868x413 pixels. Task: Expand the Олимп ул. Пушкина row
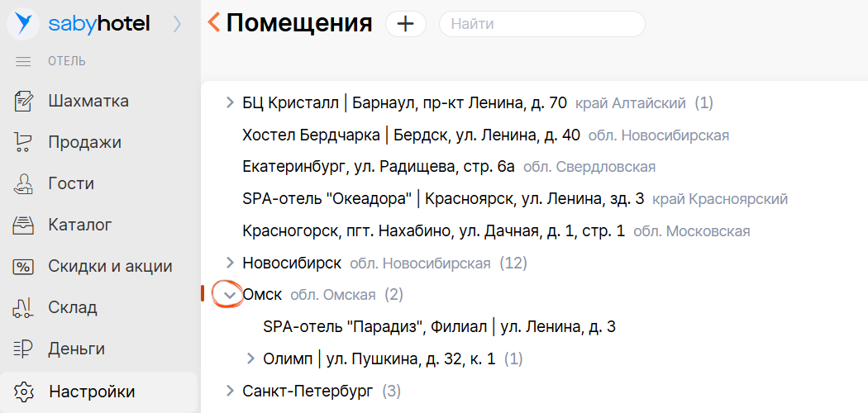tap(250, 358)
